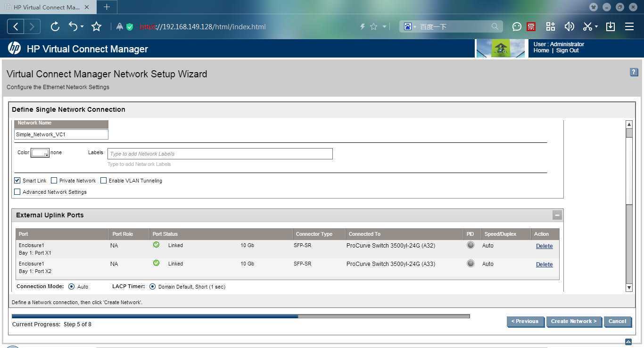Click Create Network button
This screenshot has height=348, width=644.
pos(574,322)
